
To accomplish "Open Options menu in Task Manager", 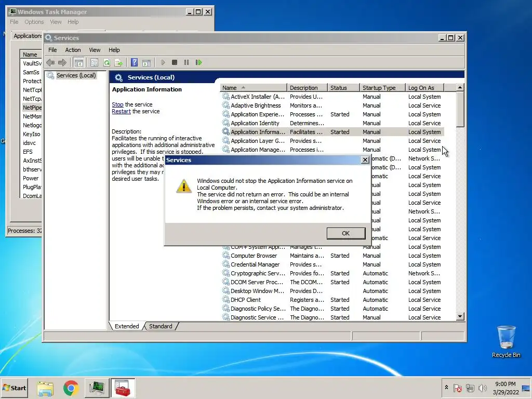I will tap(34, 22).
